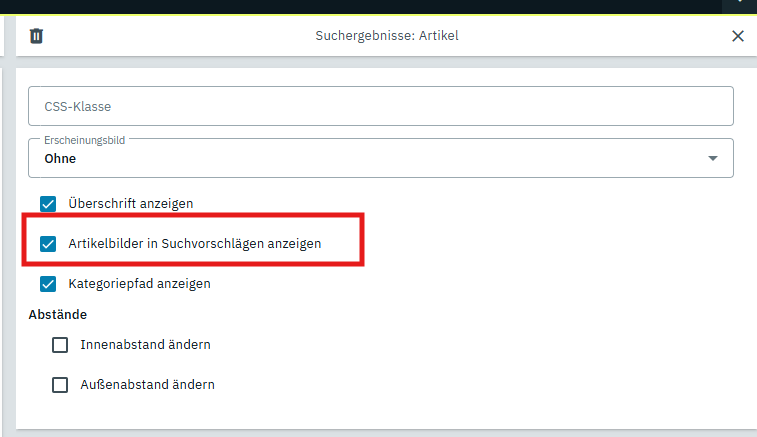The image size is (757, 437).
Task: Disable Artikelbilder in Suchvorschlägen anzeigen checkbox
Action: pyautogui.click(x=48, y=244)
